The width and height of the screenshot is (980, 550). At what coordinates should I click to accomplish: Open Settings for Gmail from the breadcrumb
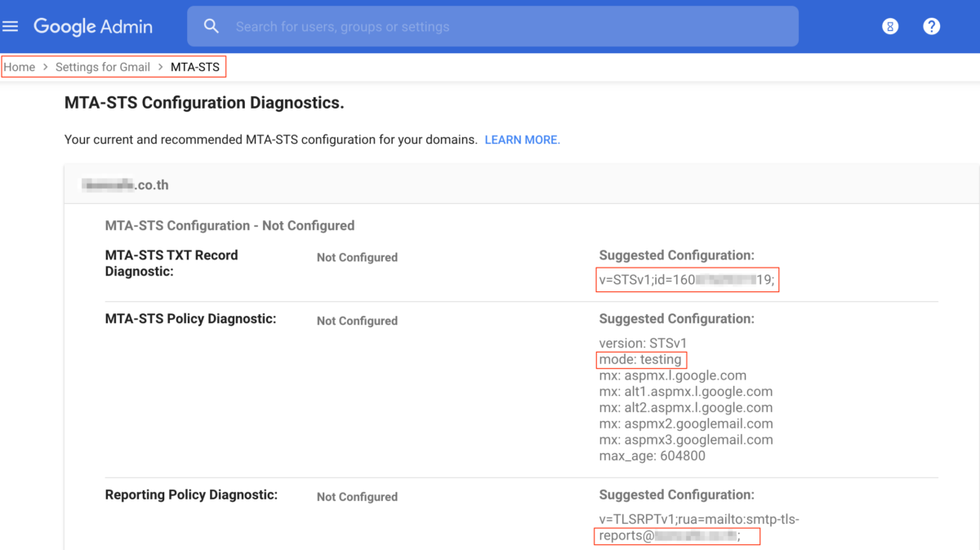tap(102, 67)
